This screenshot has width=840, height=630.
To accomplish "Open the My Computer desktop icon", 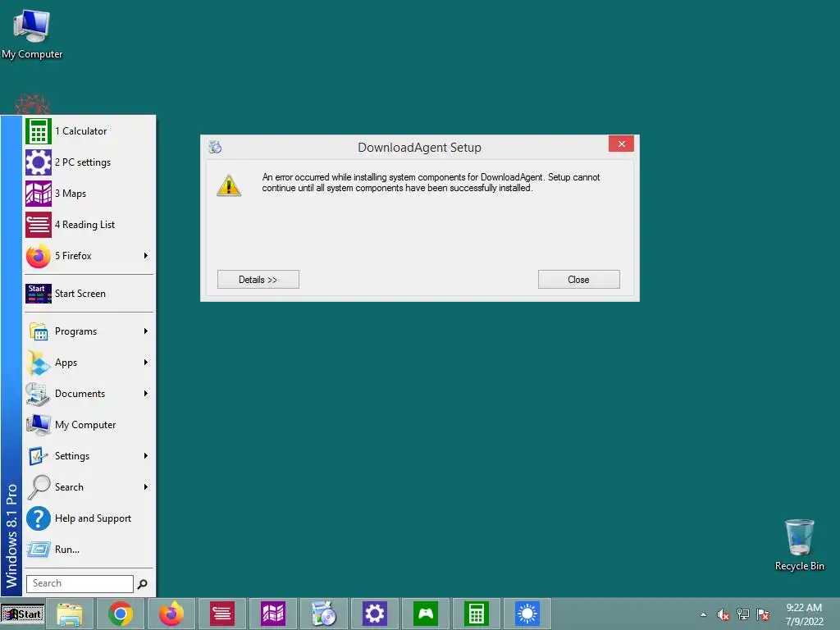I will coord(32,34).
